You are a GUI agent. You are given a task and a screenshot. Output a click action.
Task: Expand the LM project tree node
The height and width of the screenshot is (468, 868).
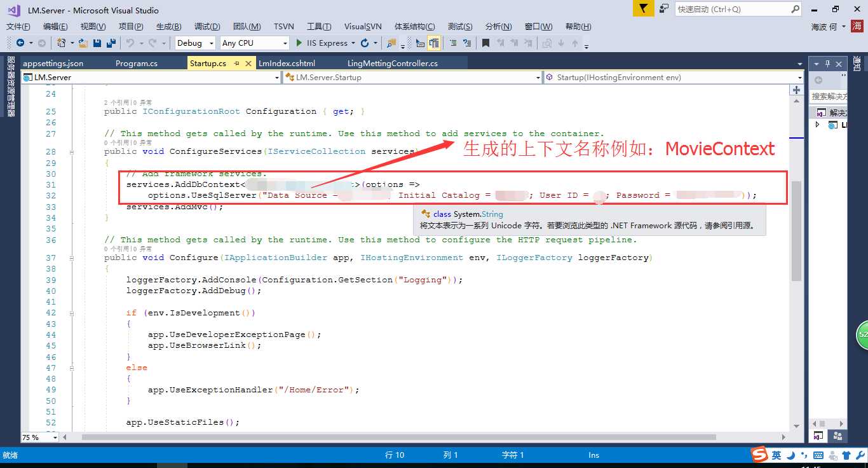818,125
